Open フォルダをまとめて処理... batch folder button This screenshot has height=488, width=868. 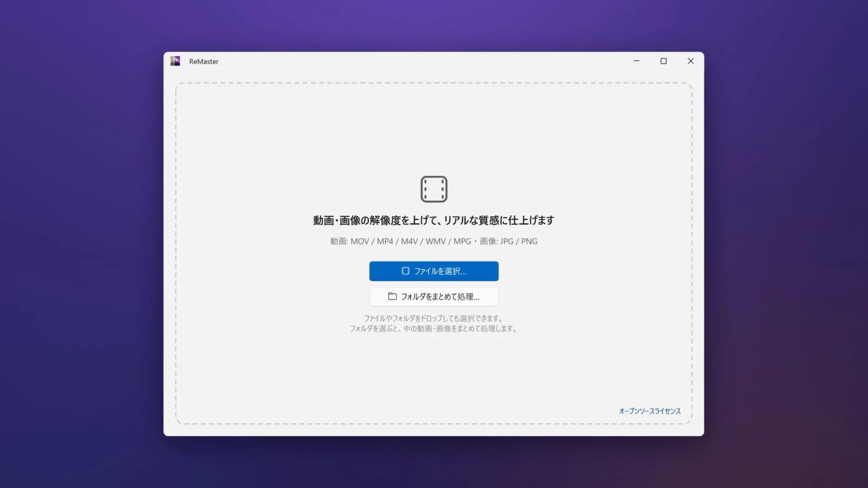coord(434,297)
